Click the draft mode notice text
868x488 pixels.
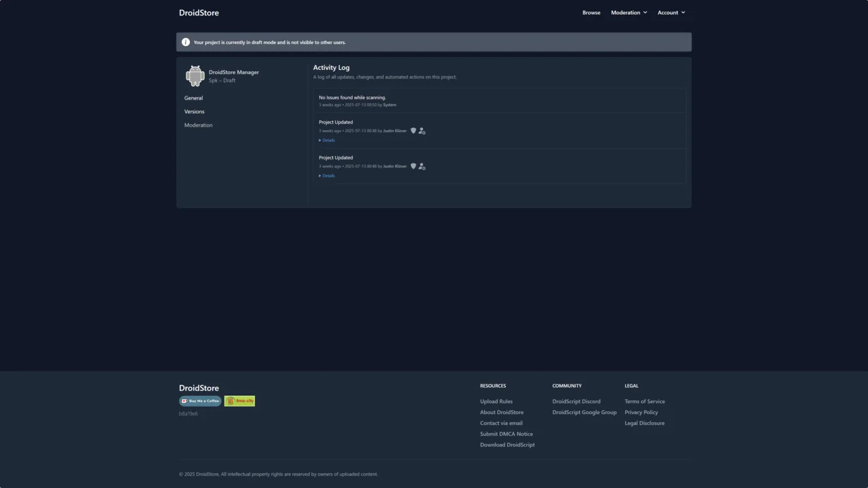(x=270, y=43)
